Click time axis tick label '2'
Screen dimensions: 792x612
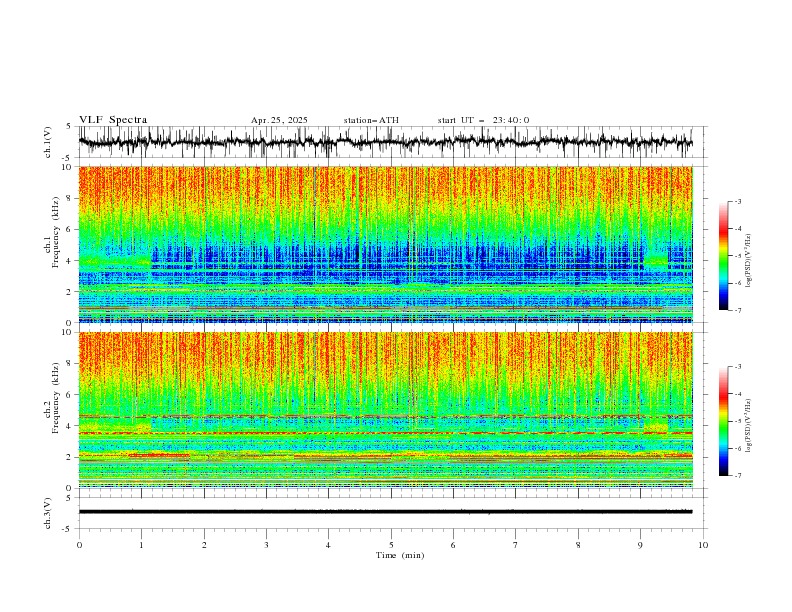204,545
